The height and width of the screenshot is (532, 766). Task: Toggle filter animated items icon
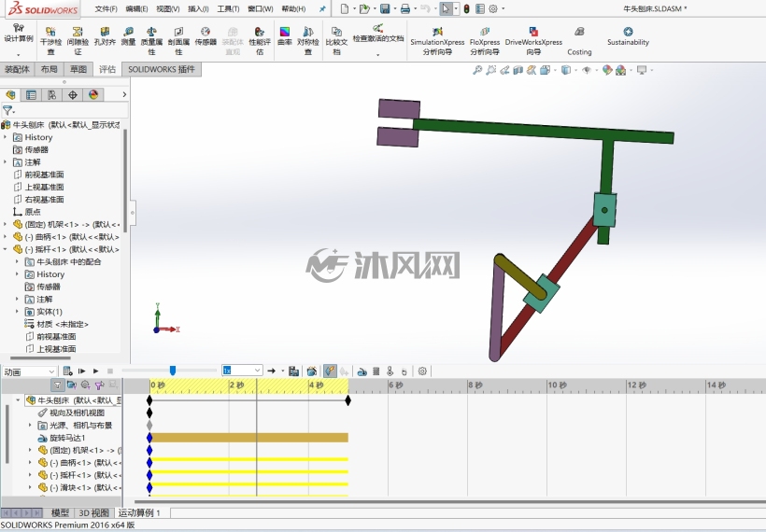pyautogui.click(x=71, y=385)
